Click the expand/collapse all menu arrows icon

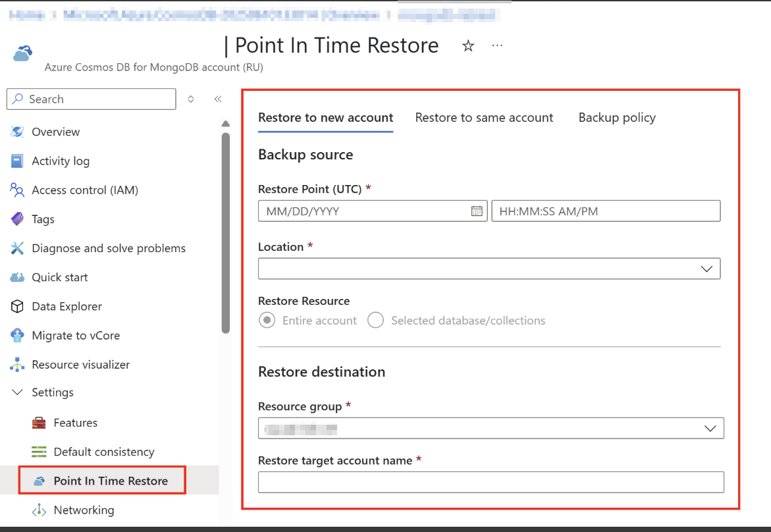click(191, 99)
